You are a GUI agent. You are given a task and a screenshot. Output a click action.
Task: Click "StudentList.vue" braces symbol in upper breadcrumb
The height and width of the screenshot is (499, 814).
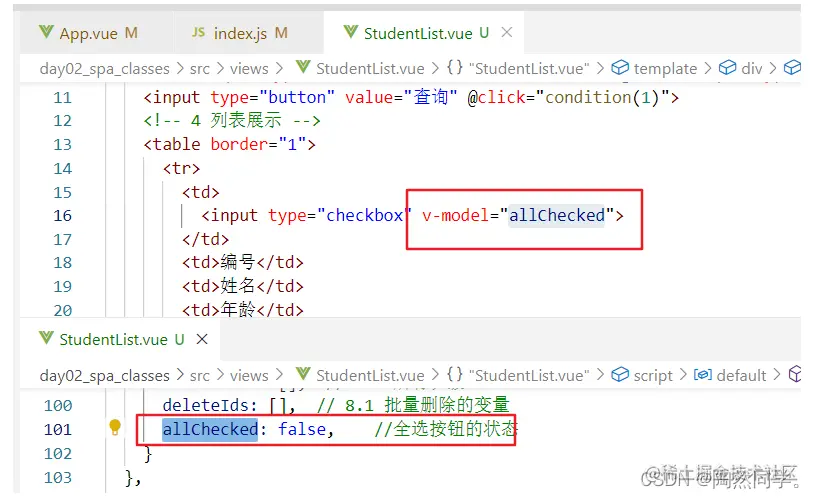click(x=529, y=69)
